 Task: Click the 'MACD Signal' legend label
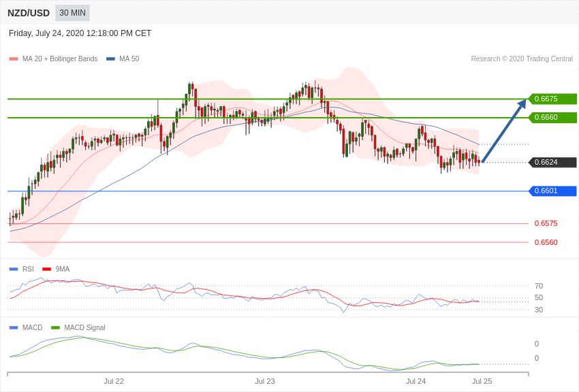84,327
